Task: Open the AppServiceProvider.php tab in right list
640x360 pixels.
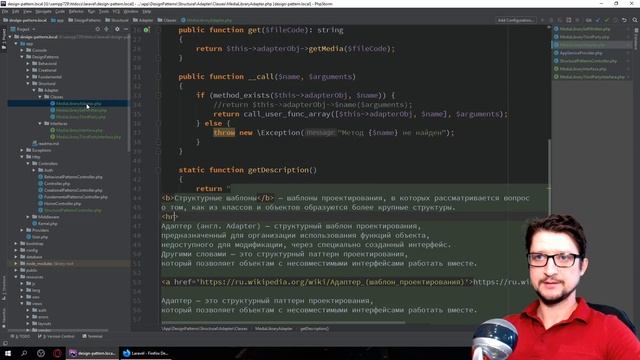Action: pyautogui.click(x=581, y=53)
